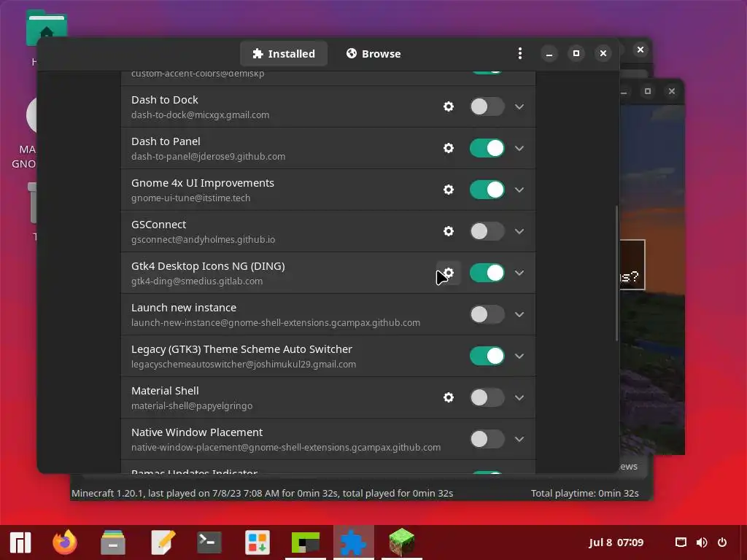Open the Manjaro application menu
The image size is (747, 560).
[20, 542]
